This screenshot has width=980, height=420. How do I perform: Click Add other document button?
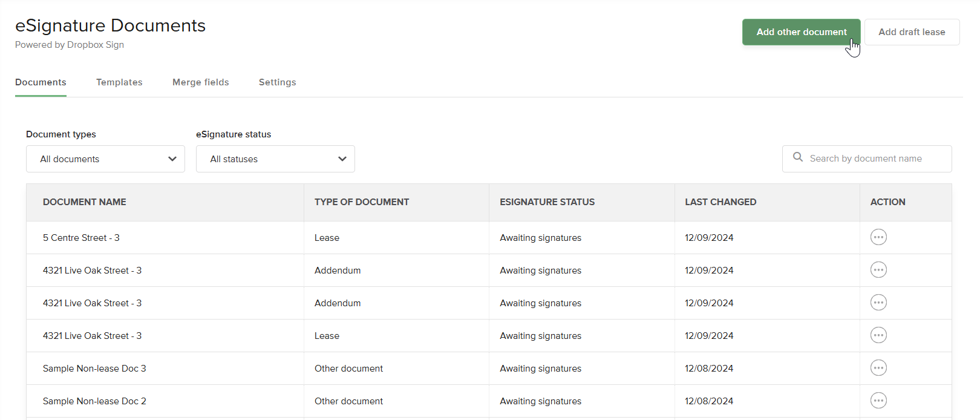802,32
